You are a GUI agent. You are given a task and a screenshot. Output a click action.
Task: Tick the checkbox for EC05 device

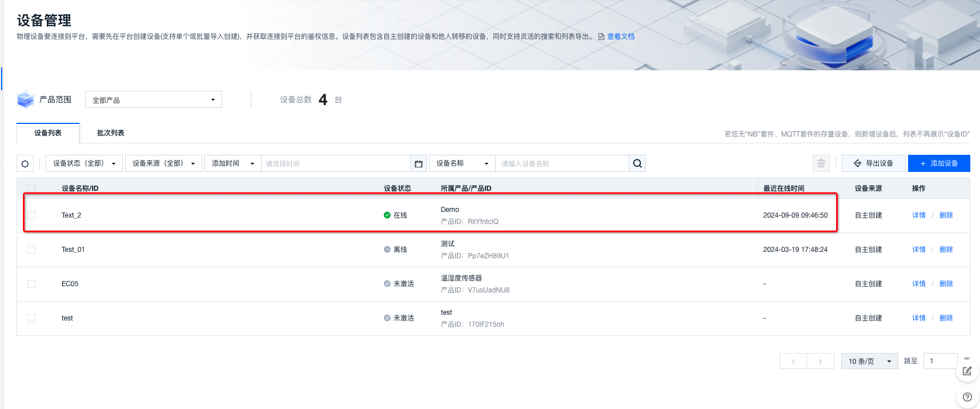pos(31,284)
